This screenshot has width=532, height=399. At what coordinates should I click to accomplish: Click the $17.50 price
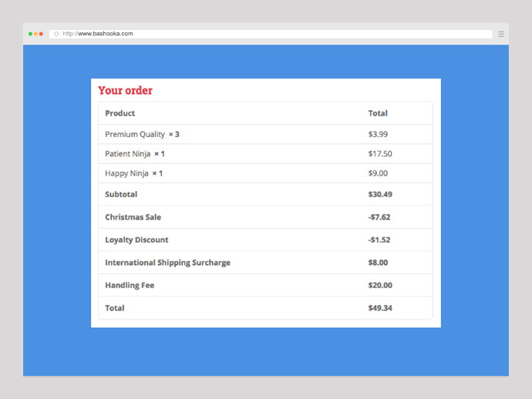380,154
